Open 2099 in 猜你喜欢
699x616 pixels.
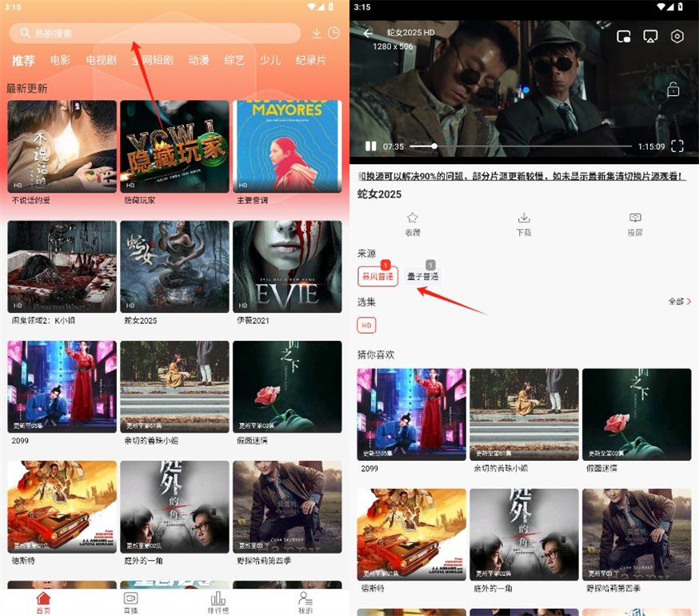coord(411,414)
